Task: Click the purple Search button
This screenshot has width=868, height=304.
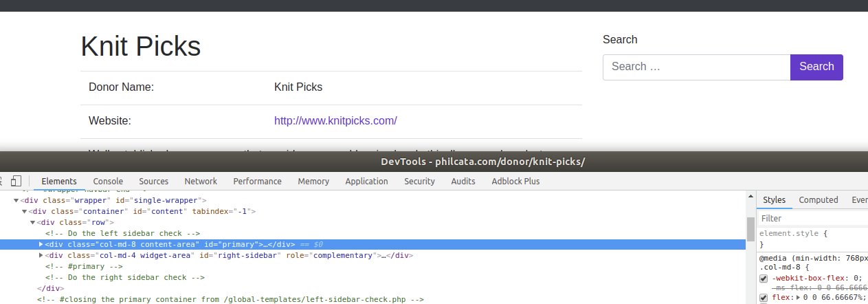Action: (816, 67)
